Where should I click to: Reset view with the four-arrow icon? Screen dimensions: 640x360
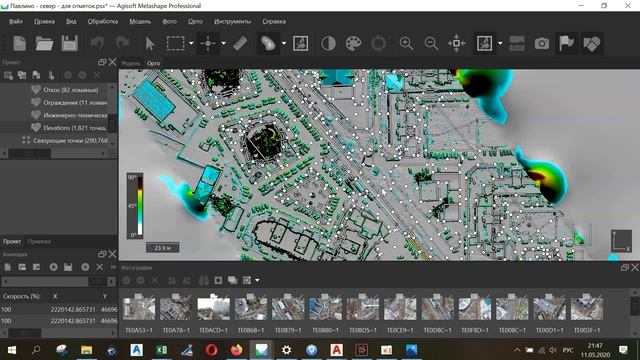coord(456,43)
